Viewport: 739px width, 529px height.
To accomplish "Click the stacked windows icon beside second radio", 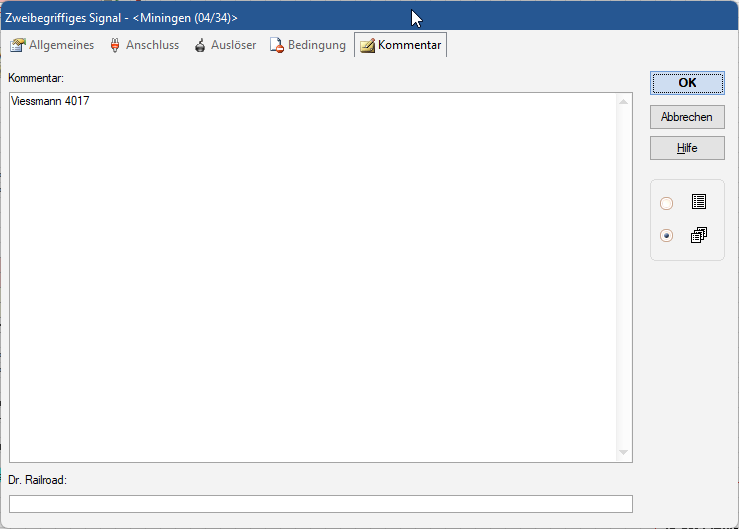I will click(698, 236).
